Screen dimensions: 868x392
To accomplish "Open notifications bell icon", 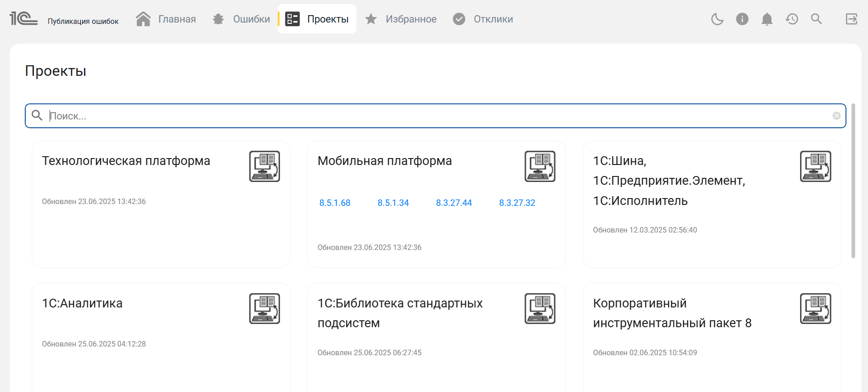I will 767,19.
